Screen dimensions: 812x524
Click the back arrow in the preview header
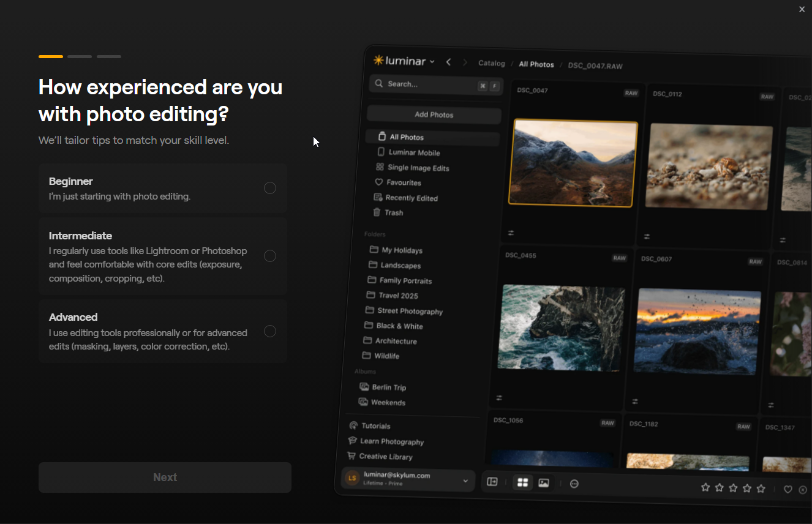tap(449, 62)
